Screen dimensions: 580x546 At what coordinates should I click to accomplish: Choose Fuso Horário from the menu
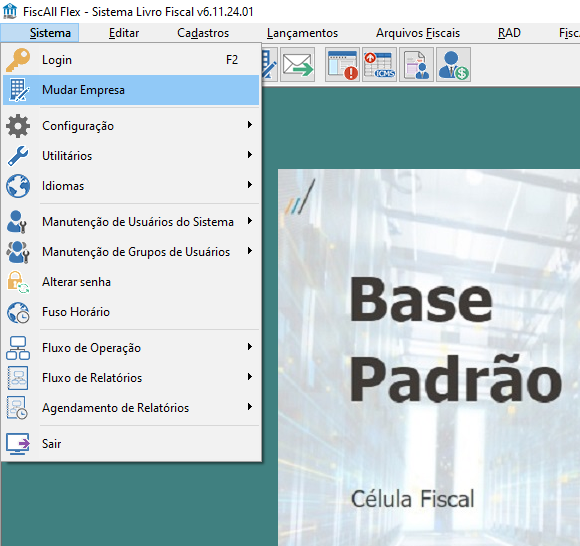point(131,312)
